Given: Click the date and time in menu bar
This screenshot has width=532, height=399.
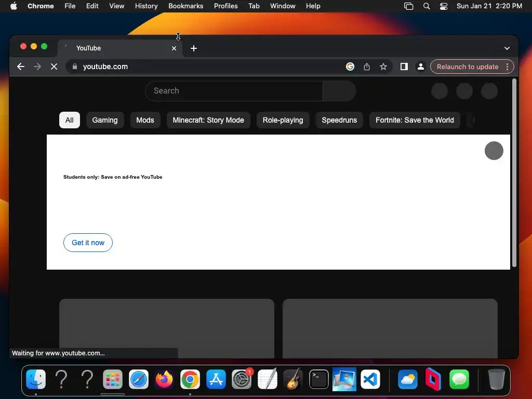Looking at the screenshot, I should click(x=489, y=6).
